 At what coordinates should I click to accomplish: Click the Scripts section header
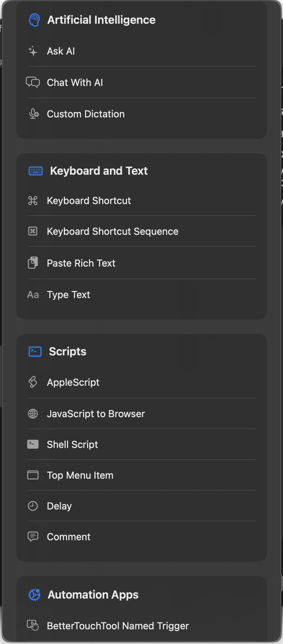pyautogui.click(x=67, y=352)
